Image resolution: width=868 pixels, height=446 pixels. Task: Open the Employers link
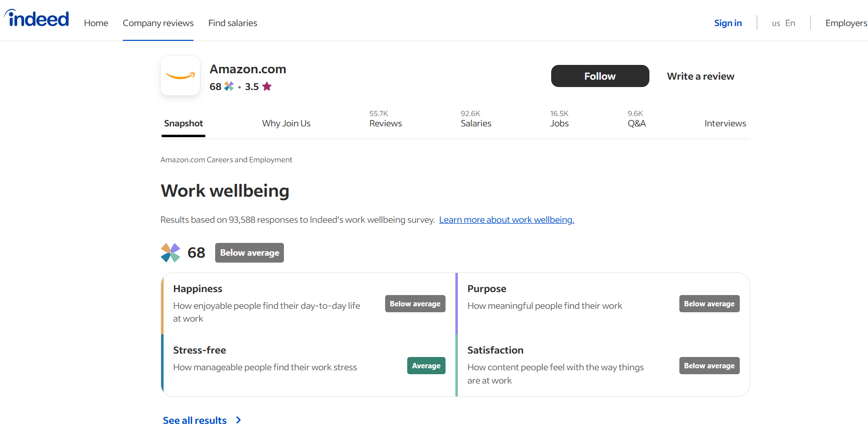pyautogui.click(x=846, y=23)
